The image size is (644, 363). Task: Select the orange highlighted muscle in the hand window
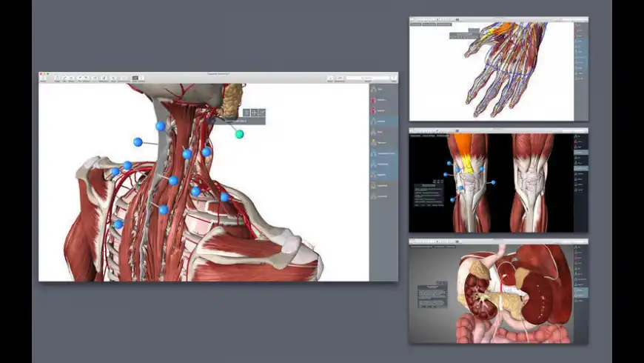click(x=503, y=29)
